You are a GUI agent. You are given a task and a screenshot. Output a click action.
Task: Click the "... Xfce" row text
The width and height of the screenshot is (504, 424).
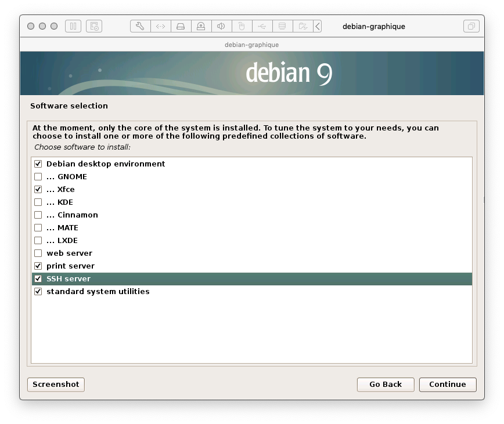point(60,189)
